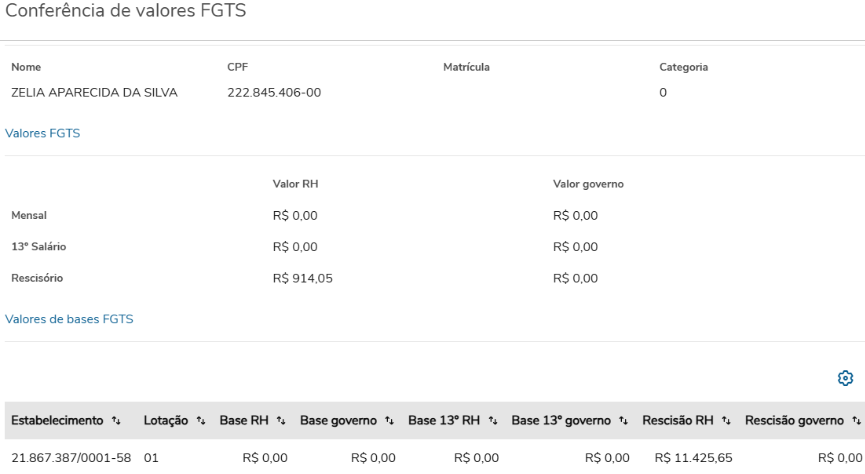Click the name ZELIA APARECIDA DA SILVA
This screenshot has width=865, height=474.
click(x=94, y=93)
